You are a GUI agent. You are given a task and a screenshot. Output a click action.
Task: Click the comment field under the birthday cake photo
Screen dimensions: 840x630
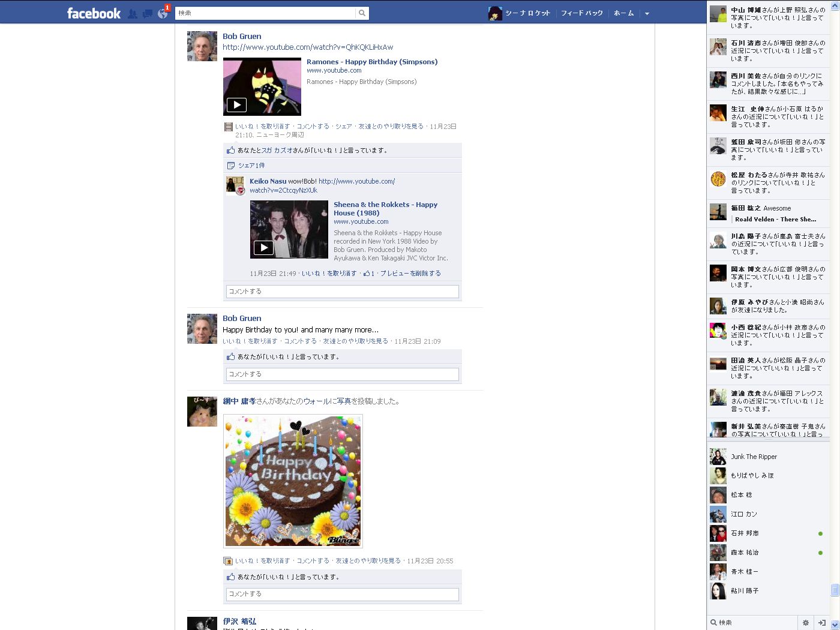point(342,594)
